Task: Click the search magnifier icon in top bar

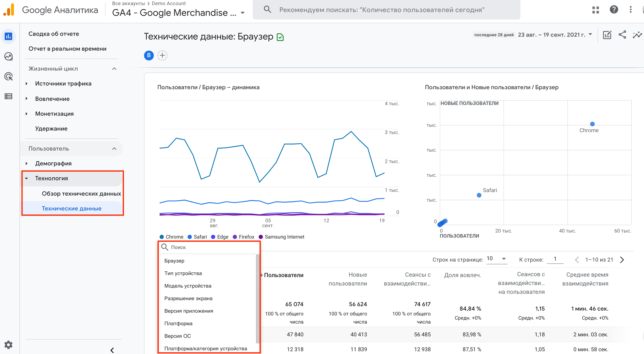Action: 267,10
